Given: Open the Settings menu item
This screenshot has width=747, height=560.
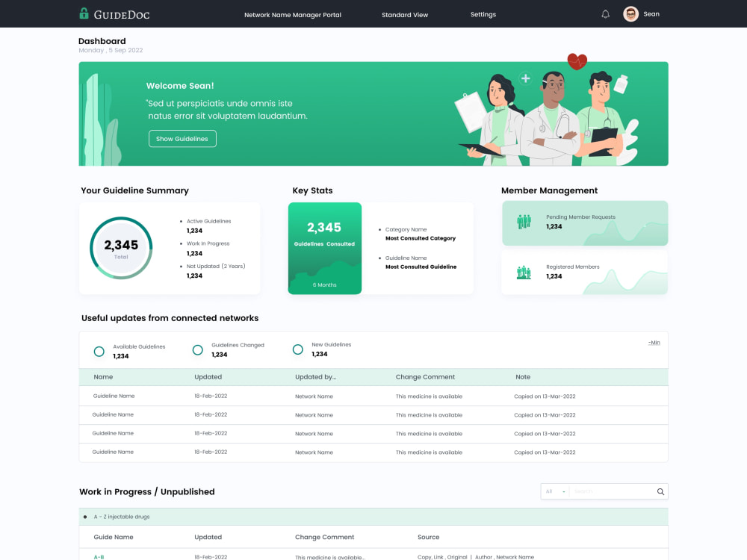Looking at the screenshot, I should (x=483, y=14).
